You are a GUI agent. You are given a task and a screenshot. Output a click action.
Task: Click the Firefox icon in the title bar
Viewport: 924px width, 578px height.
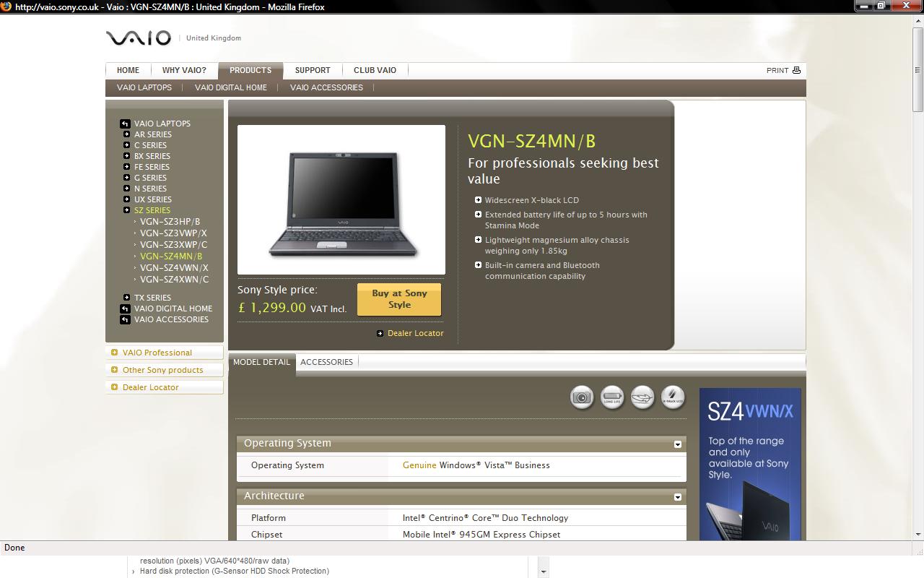6,7
